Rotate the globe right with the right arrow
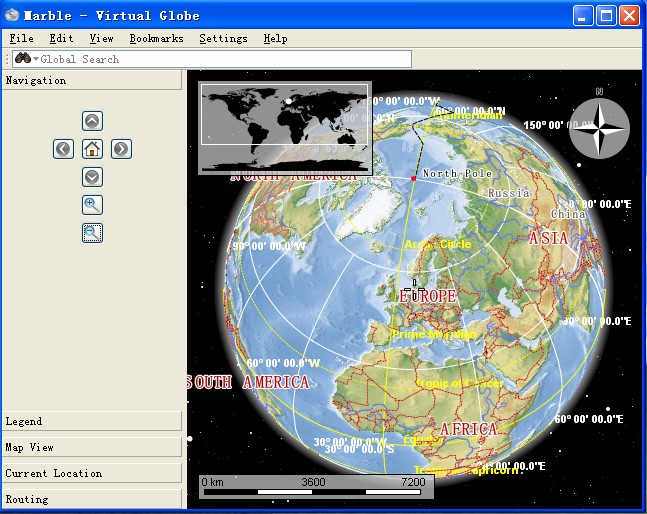 [121, 149]
